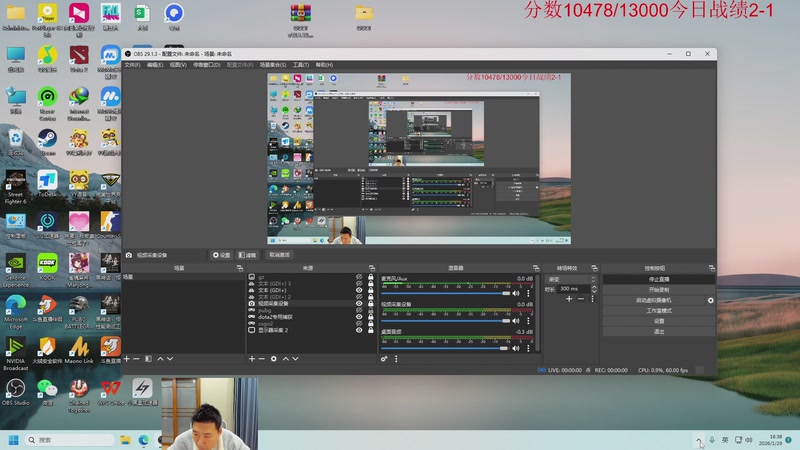Open the 工具(T) menu

(301, 65)
